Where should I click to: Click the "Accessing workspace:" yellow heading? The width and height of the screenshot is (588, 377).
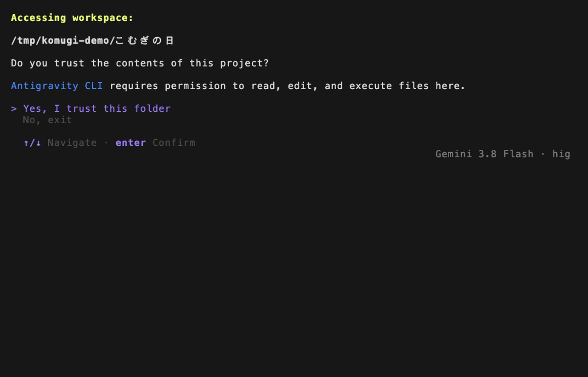[72, 17]
